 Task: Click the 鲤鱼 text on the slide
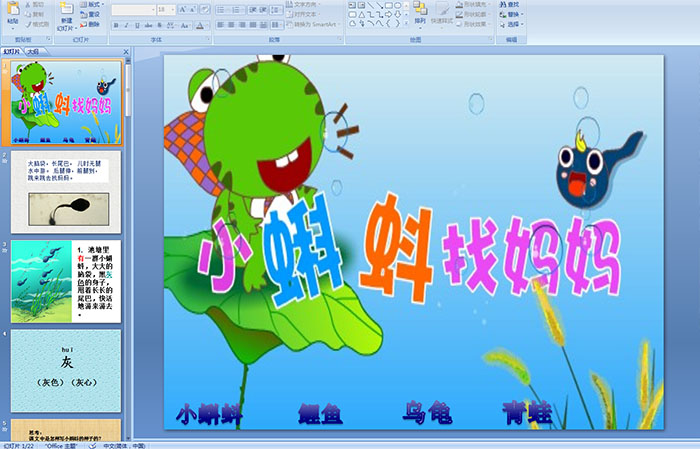tap(320, 413)
